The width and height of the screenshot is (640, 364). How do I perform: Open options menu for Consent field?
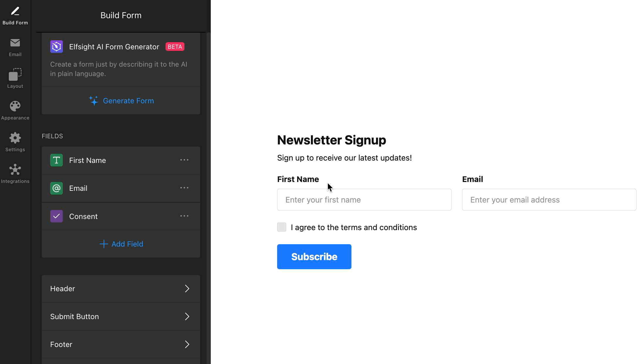(x=184, y=216)
